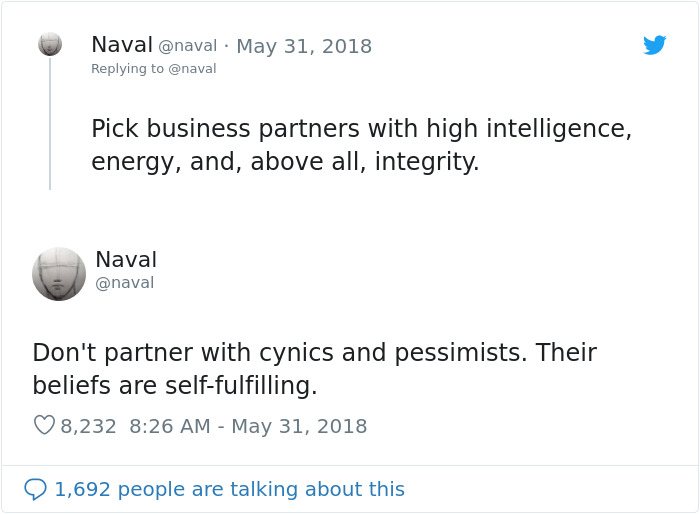The height and width of the screenshot is (514, 700).
Task: Click the 8,232 likes count
Action: [x=88, y=426]
